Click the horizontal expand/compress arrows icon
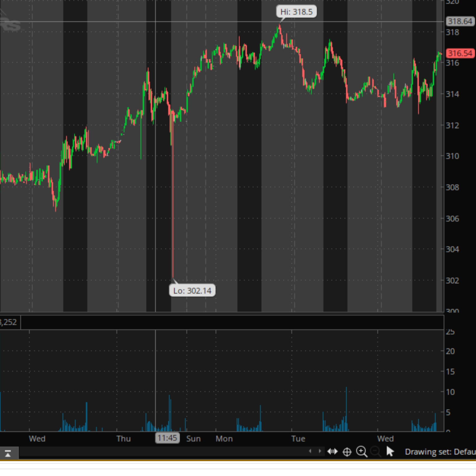 point(332,452)
